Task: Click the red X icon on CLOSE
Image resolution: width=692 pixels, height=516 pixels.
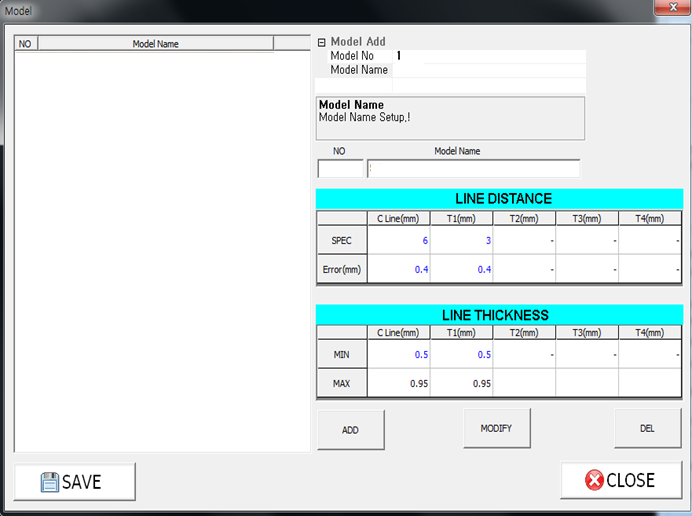Action: [x=594, y=480]
